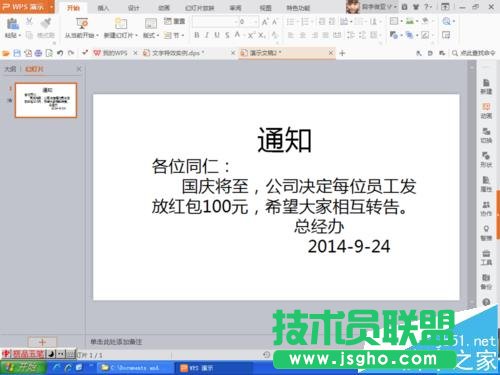
Task: Toggle Bold formatting
Action: tap(197, 35)
